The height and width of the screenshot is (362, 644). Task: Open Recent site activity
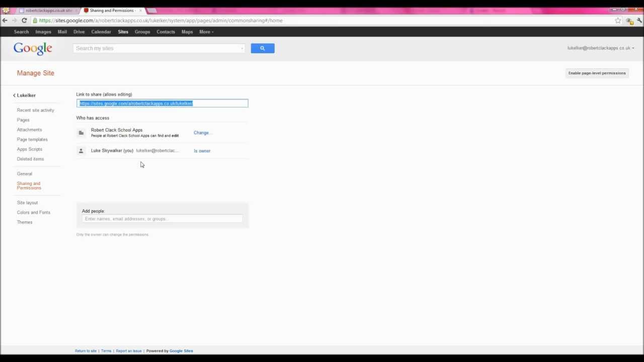click(x=35, y=110)
